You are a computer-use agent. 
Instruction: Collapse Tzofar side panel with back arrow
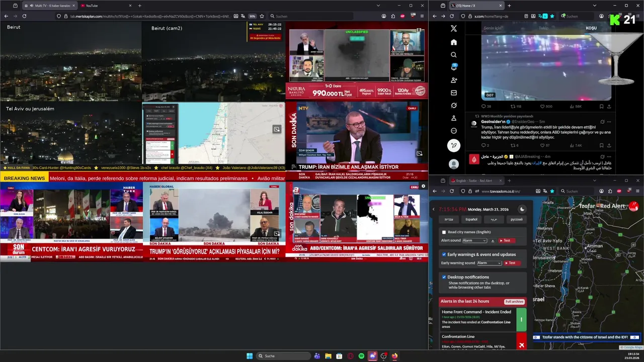coord(434,209)
